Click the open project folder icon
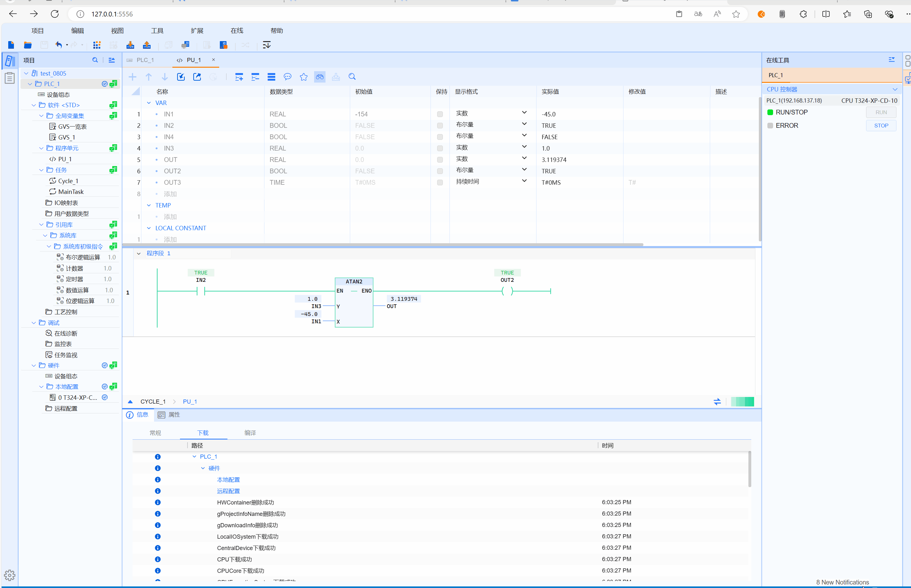Image resolution: width=911 pixels, height=588 pixels. (x=28, y=45)
